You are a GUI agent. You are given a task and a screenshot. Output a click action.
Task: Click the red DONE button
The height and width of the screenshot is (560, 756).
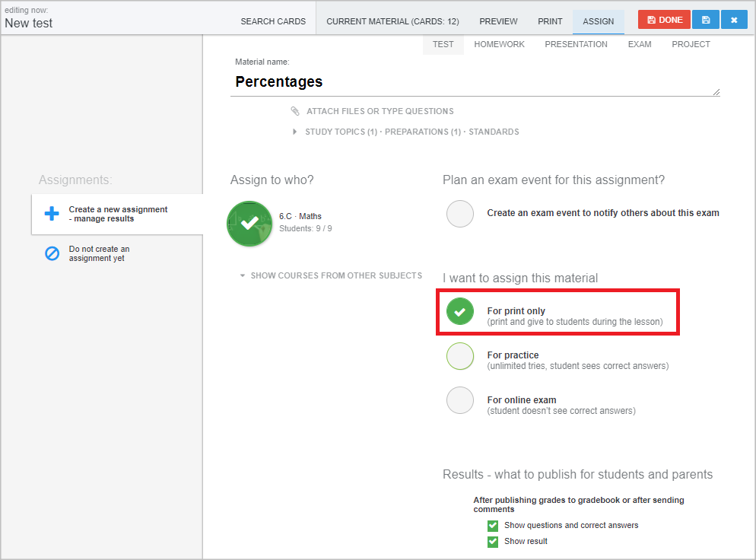[664, 20]
